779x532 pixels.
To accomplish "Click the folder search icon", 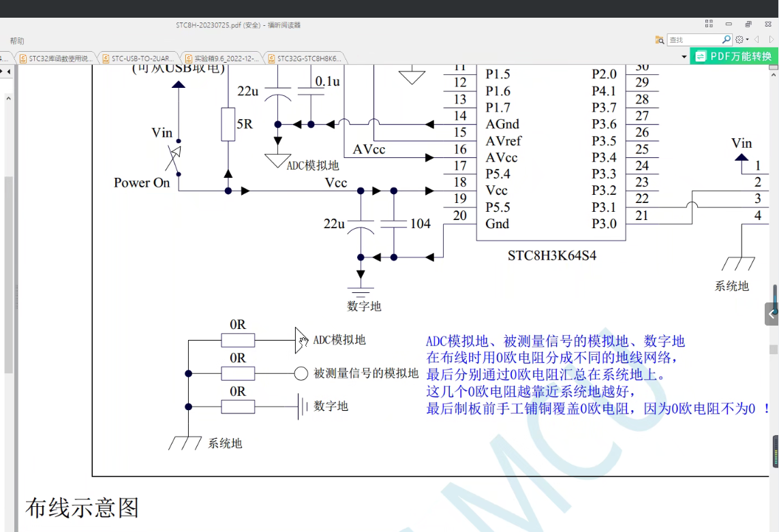I will click(660, 40).
